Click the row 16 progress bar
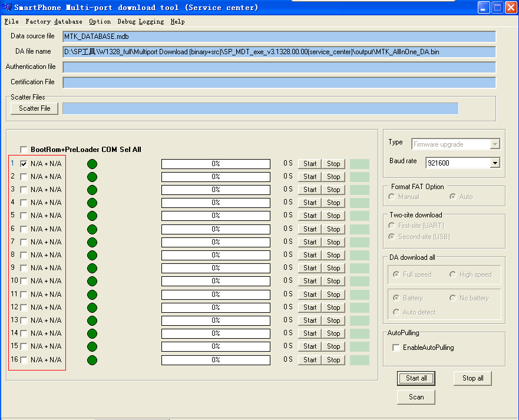The height and width of the screenshot is (420, 519). click(x=216, y=360)
